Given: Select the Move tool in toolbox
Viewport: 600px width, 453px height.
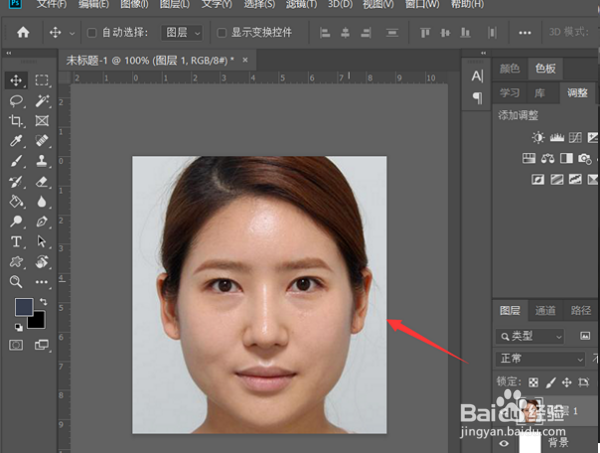Looking at the screenshot, I should [x=16, y=80].
